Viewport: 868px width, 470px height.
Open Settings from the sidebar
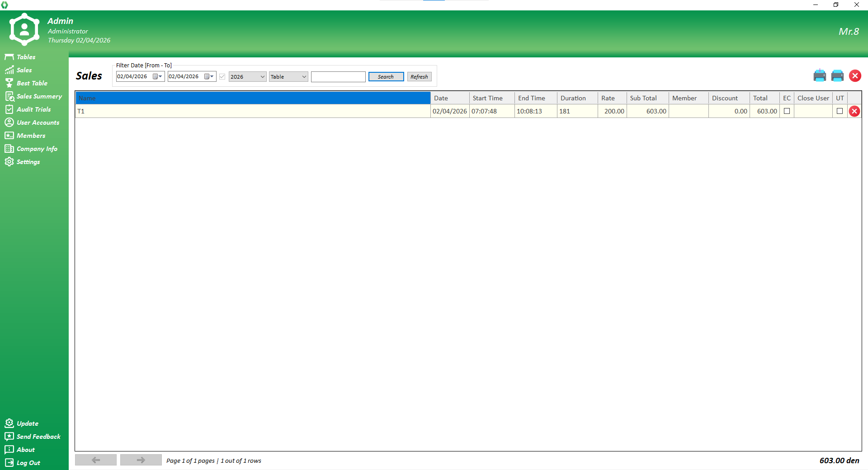[28, 162]
